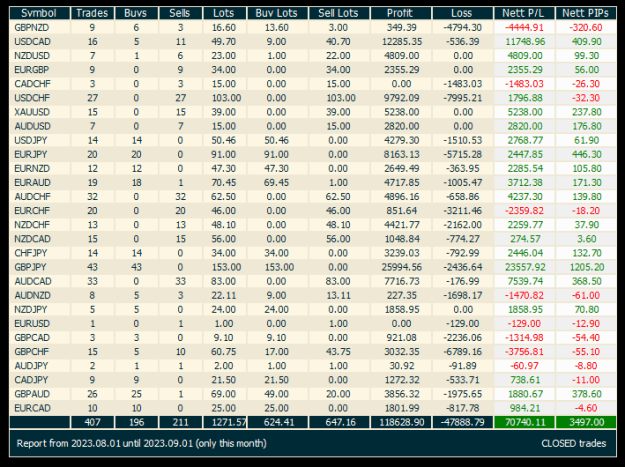Click total Nett P/L 70740.11
Viewport: 625px width, 467px height.
pos(524,422)
